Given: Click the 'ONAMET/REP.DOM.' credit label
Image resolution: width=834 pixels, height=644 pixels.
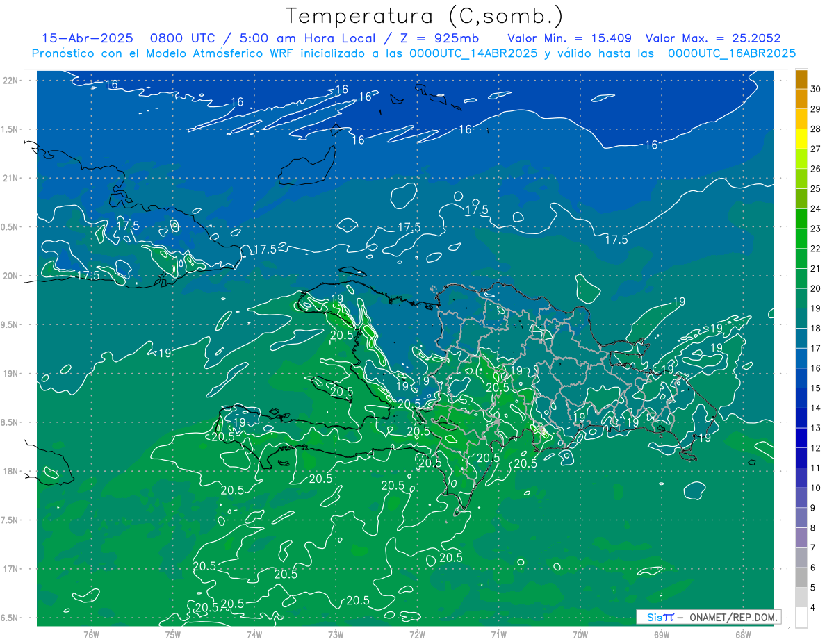Looking at the screenshot, I should click(x=734, y=617).
